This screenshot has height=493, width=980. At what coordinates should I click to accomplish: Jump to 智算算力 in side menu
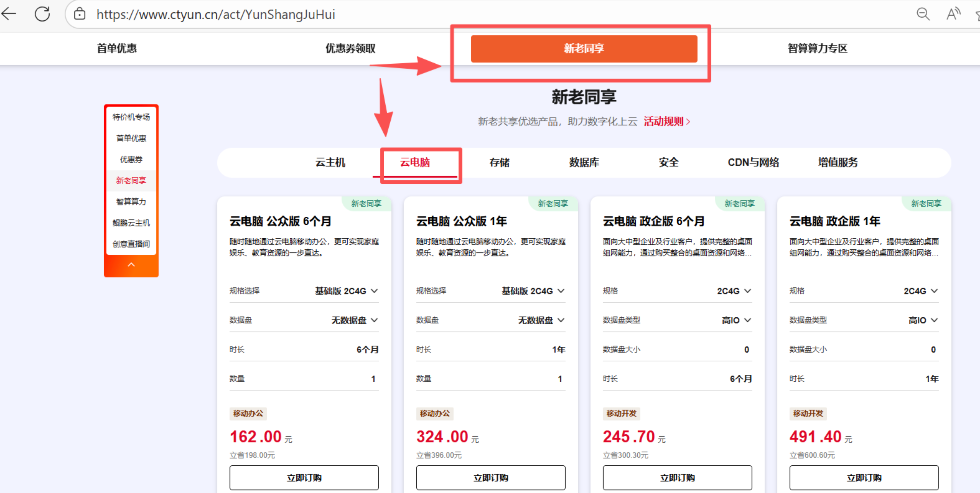pyautogui.click(x=131, y=202)
